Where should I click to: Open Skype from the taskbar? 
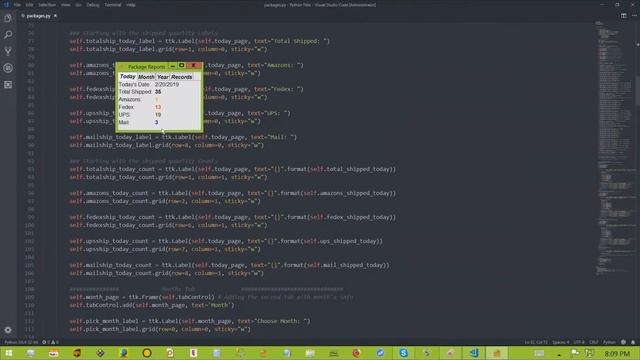[404, 353]
